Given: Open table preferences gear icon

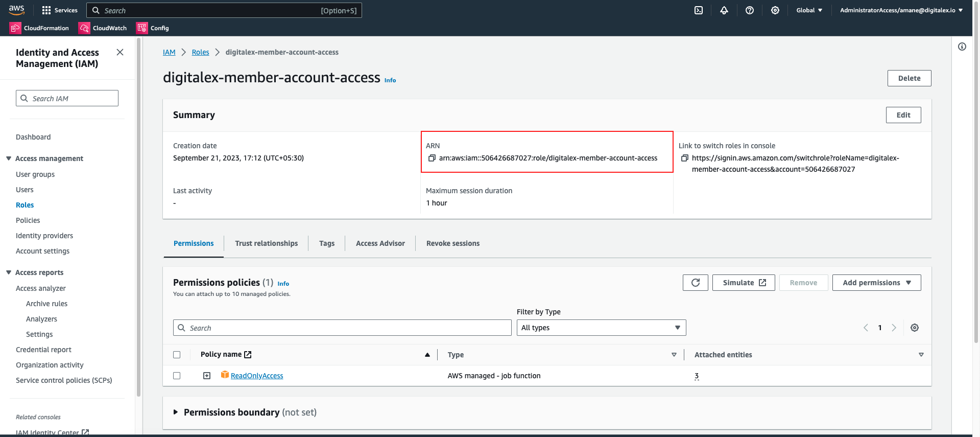Looking at the screenshot, I should pos(915,328).
